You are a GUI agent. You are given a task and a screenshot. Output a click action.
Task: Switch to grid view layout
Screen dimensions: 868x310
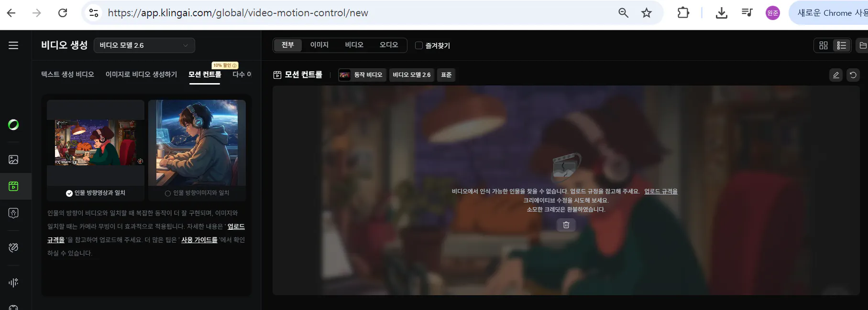tap(824, 45)
